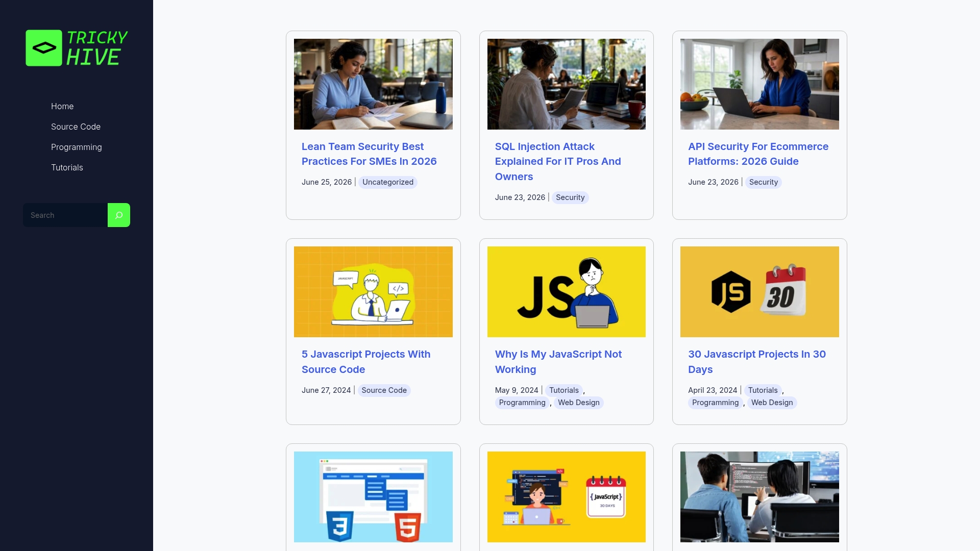The width and height of the screenshot is (980, 551).
Task: Open 30 Javascript Projects In 30 Days title
Action: point(757,362)
